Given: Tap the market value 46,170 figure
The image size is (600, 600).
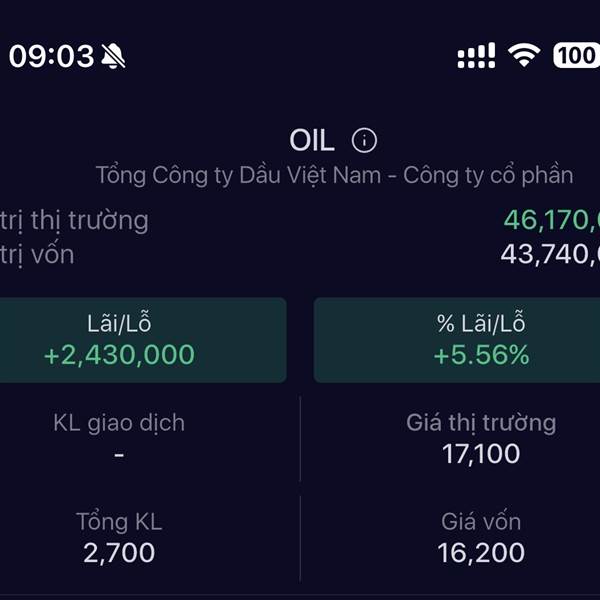Looking at the screenshot, I should tap(551, 220).
